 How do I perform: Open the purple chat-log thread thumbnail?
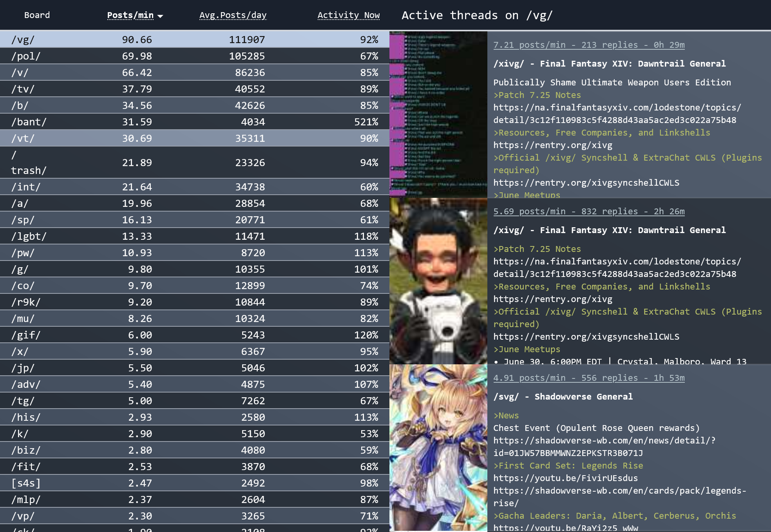pos(438,114)
